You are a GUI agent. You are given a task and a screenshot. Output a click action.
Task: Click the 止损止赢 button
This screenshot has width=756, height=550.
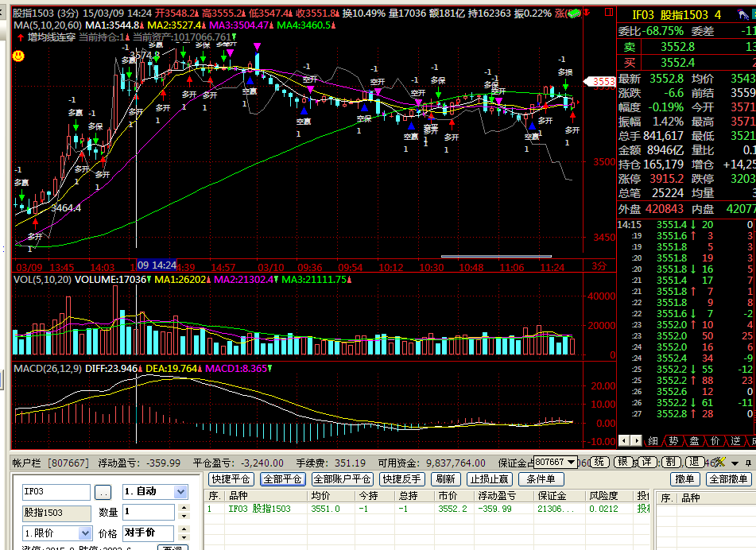(490, 479)
